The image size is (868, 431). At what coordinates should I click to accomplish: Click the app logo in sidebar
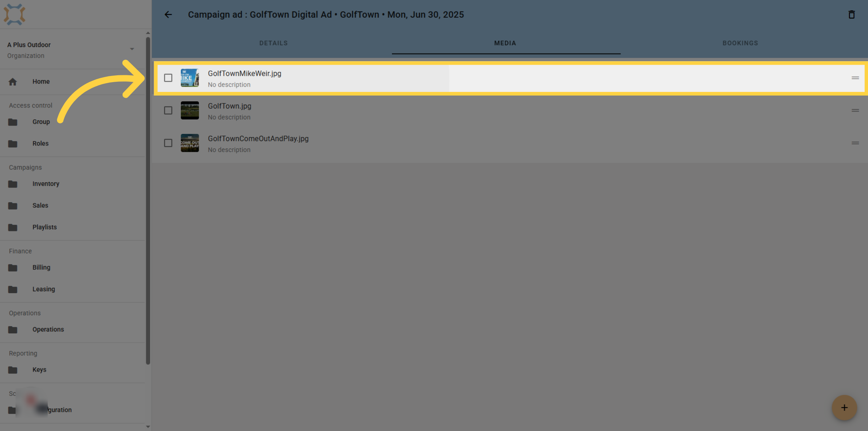(14, 14)
